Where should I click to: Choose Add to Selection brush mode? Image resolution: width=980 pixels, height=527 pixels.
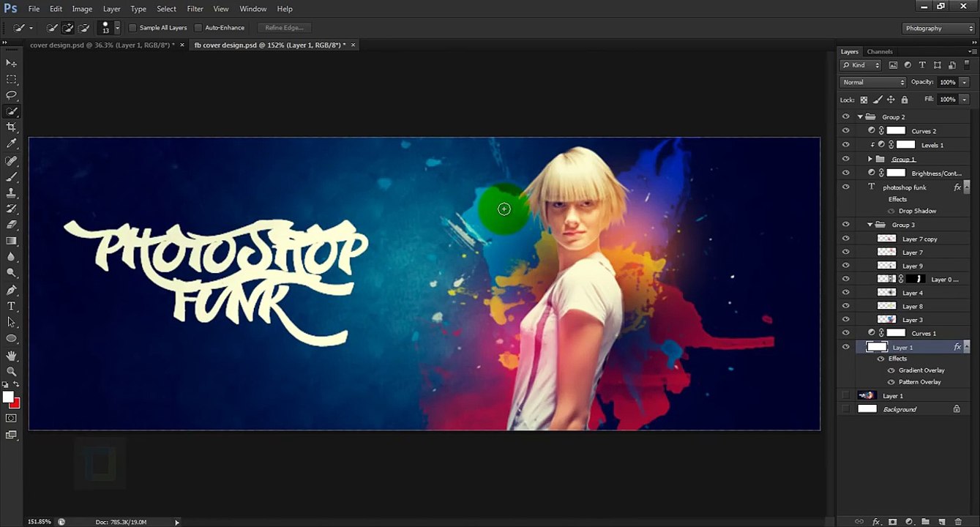tap(68, 28)
